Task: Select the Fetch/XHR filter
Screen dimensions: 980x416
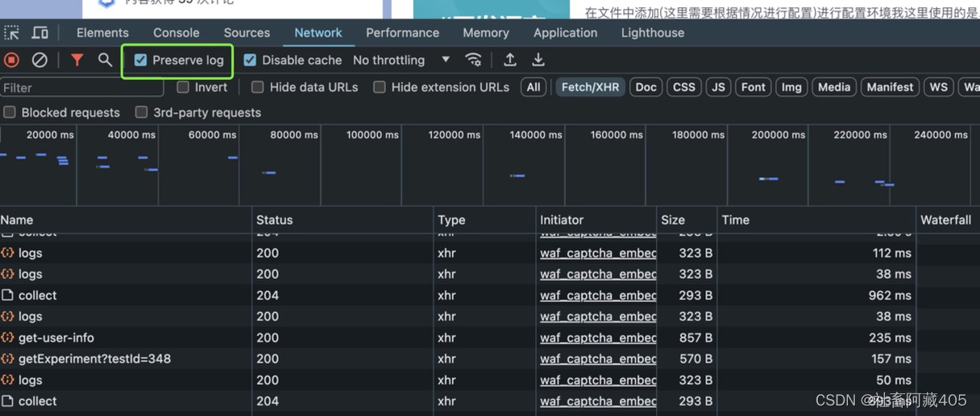Action: (590, 87)
